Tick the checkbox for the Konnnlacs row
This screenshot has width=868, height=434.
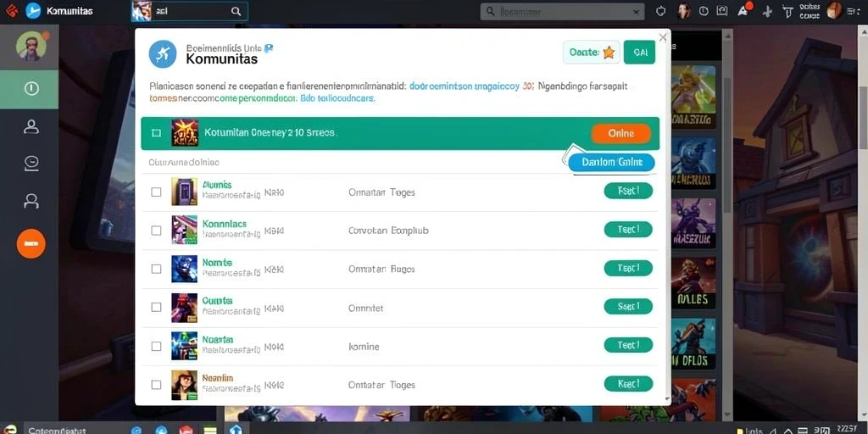(x=156, y=231)
